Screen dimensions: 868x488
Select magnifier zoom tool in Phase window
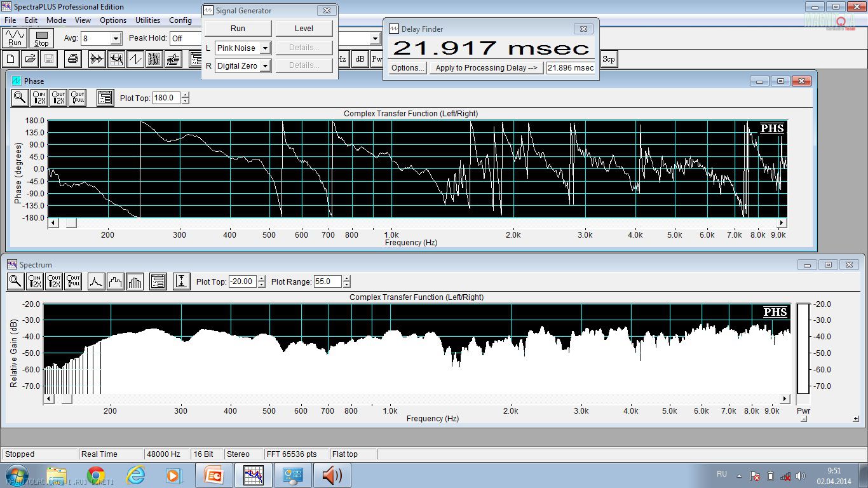(20, 98)
